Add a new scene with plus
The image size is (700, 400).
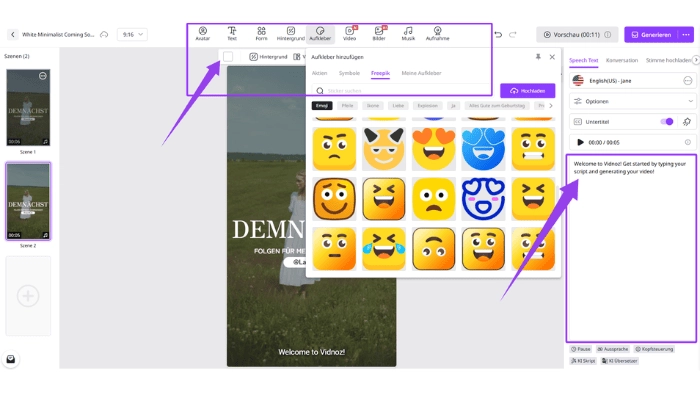28,296
